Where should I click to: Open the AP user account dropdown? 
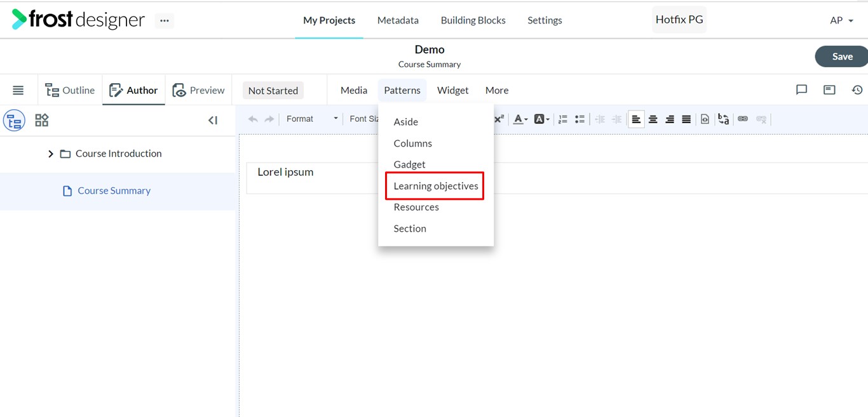click(x=842, y=20)
